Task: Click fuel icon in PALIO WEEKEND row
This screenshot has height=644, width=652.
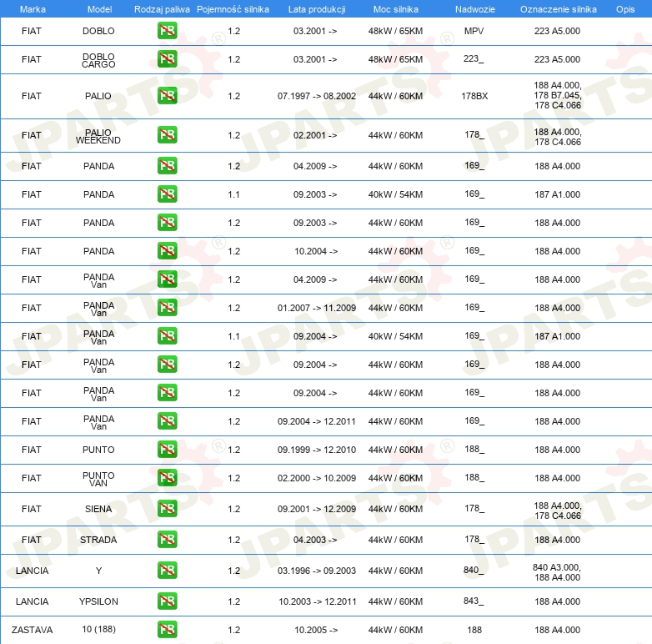Action: coord(167,135)
